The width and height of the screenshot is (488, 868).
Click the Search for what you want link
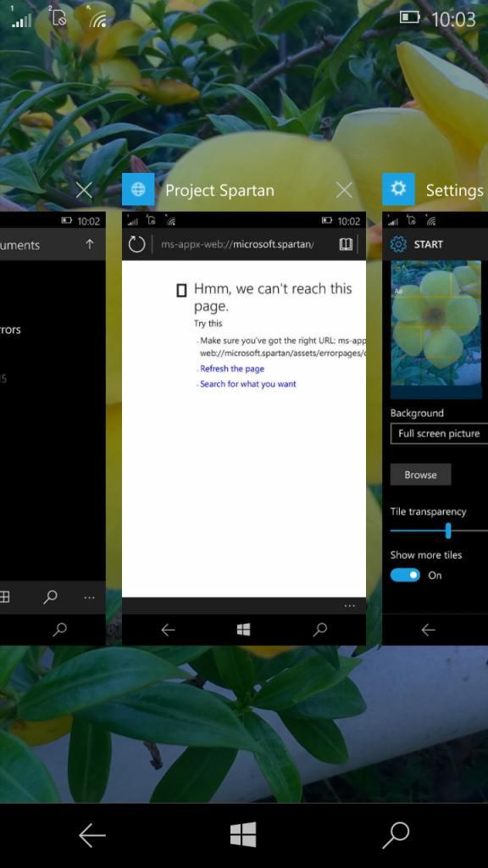(x=248, y=384)
